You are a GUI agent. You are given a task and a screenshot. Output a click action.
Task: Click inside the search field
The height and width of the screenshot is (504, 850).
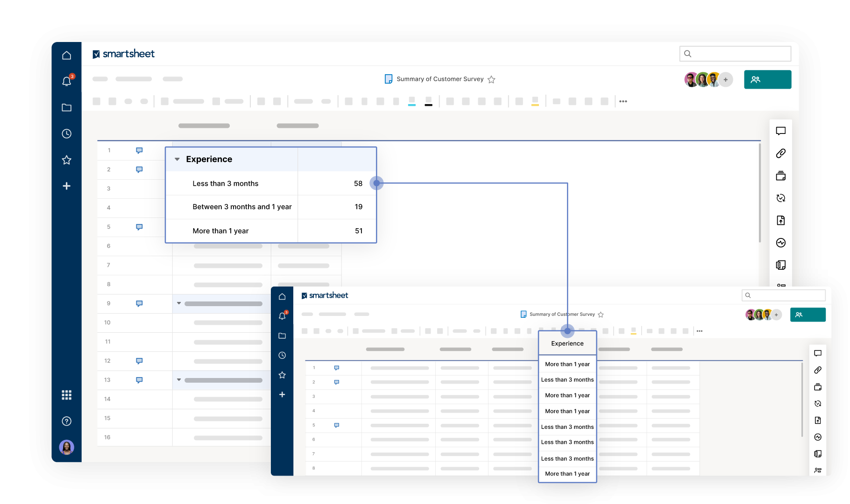click(x=735, y=54)
